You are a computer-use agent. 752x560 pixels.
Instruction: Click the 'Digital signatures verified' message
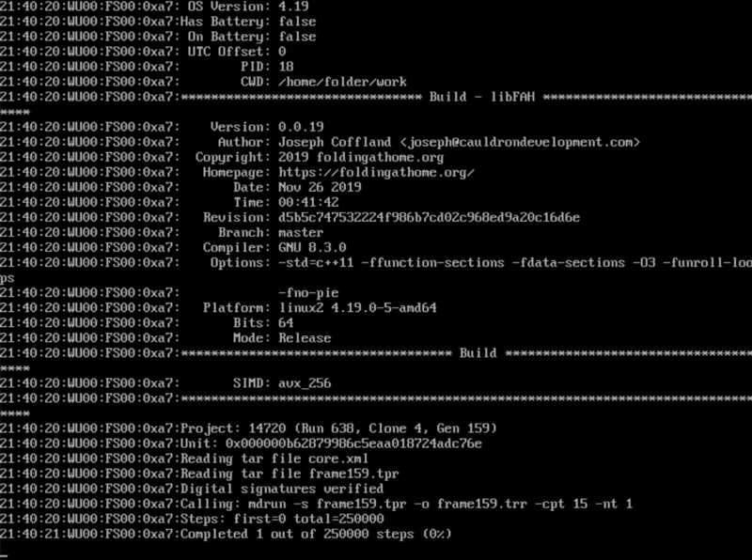282,489
